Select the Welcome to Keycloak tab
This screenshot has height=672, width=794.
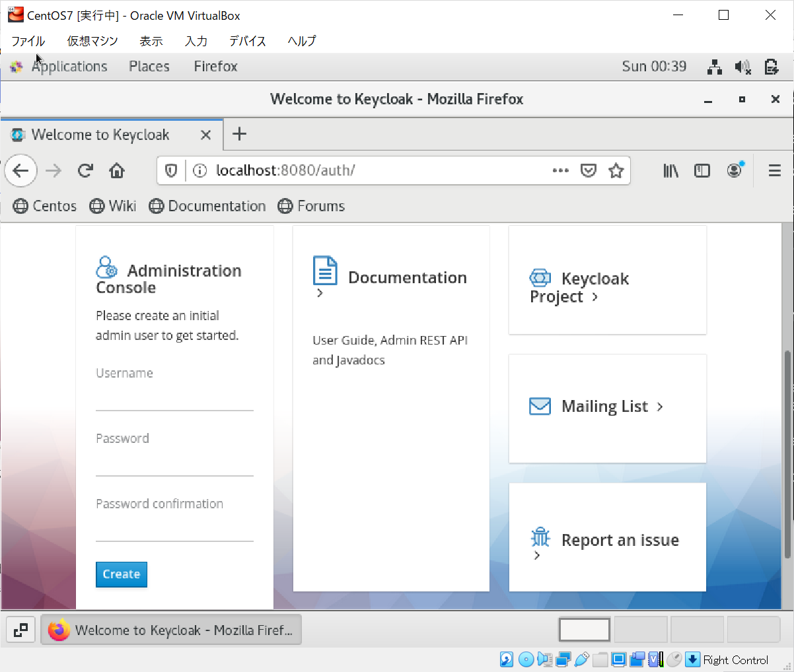[x=112, y=135]
